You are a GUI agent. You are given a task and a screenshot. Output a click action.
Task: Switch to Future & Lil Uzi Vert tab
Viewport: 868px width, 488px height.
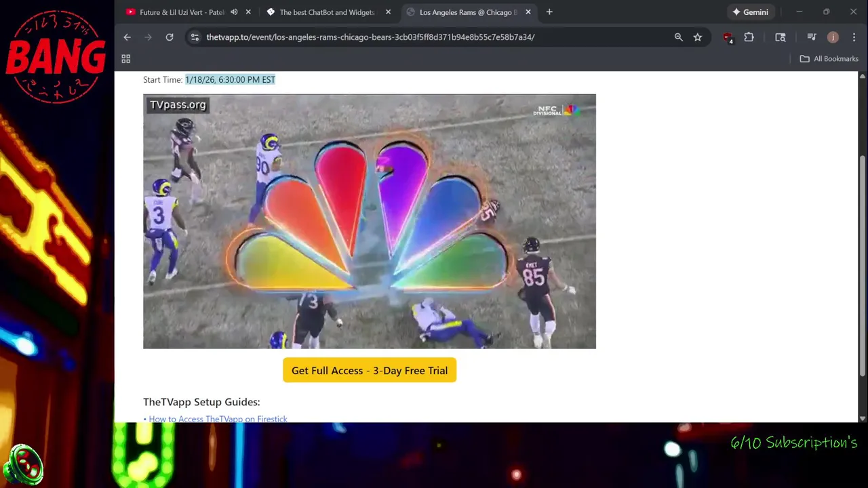pyautogui.click(x=182, y=12)
